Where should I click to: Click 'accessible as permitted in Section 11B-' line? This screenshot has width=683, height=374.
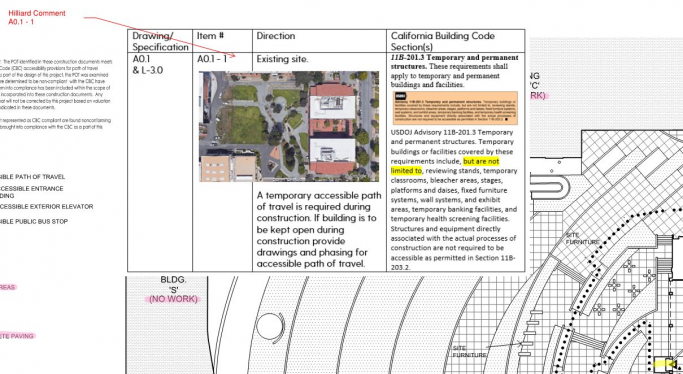point(453,257)
